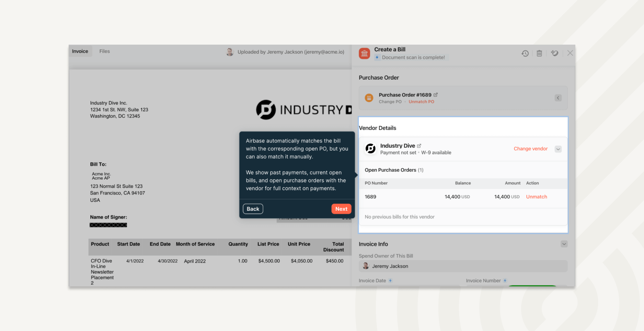Click 'No previous bills for this vendor' text
The height and width of the screenshot is (331, 644).
pyautogui.click(x=400, y=217)
